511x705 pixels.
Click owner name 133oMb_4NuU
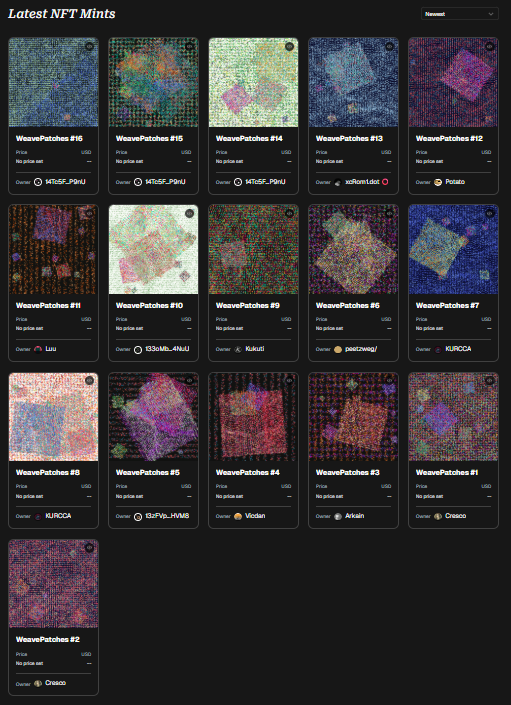(x=167, y=348)
